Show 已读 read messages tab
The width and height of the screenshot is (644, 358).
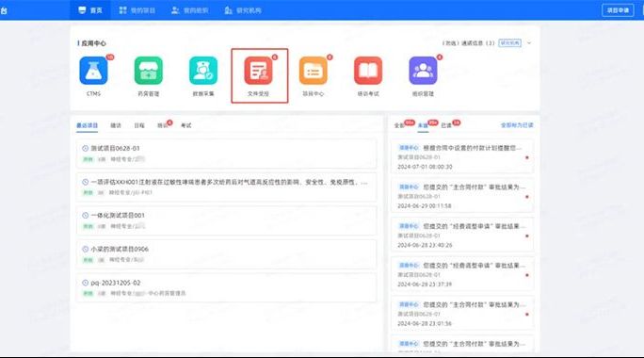click(x=446, y=125)
